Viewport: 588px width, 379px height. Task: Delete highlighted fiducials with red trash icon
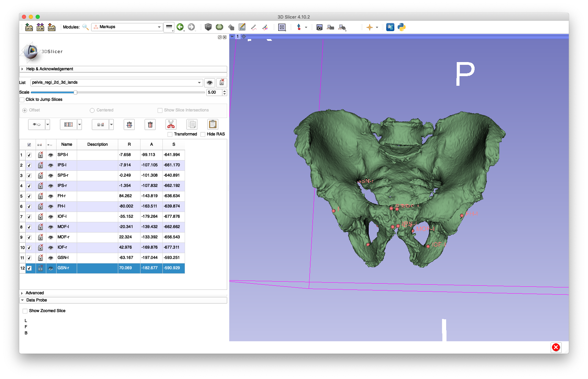[x=150, y=125]
